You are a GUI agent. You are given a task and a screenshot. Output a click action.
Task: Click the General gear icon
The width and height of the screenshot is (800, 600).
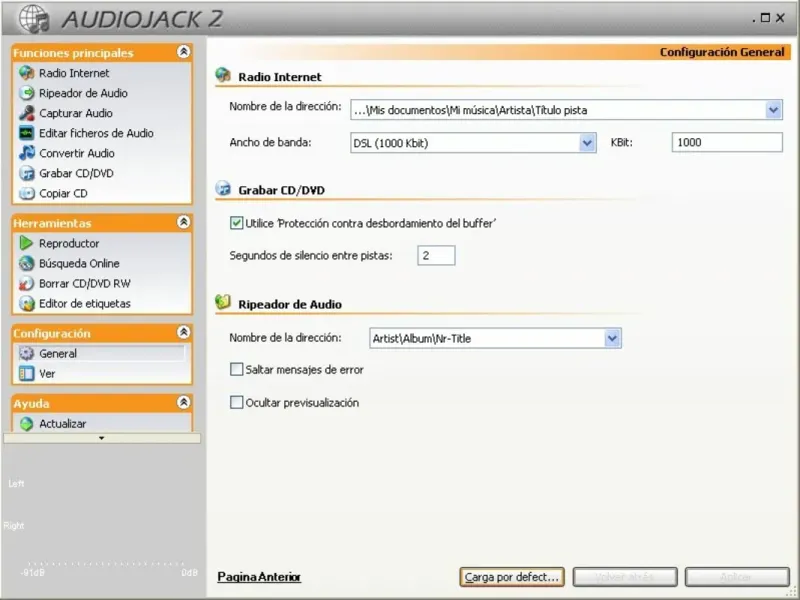[x=27, y=353]
